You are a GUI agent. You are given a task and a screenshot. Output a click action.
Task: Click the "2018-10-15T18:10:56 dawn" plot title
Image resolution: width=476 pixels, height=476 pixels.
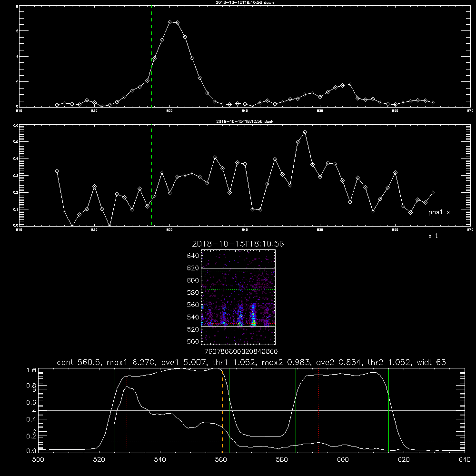click(245, 2)
